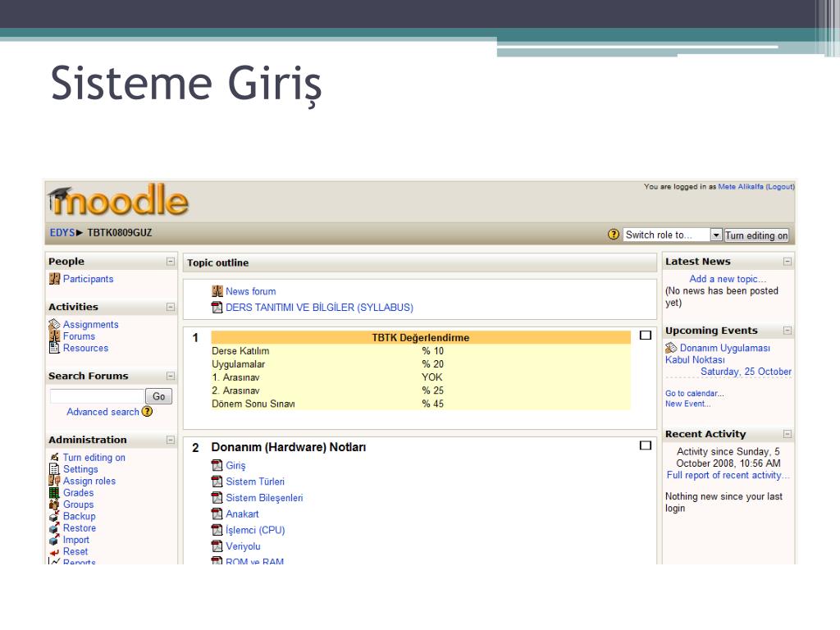Click the Reset arrow icon

54,552
